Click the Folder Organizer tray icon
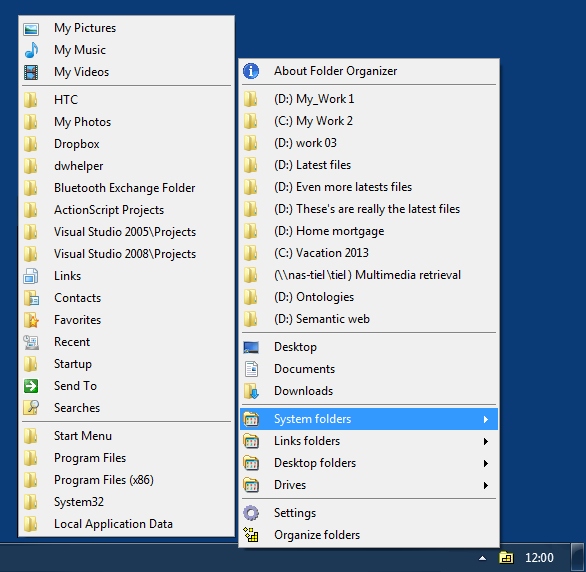 [x=506, y=558]
